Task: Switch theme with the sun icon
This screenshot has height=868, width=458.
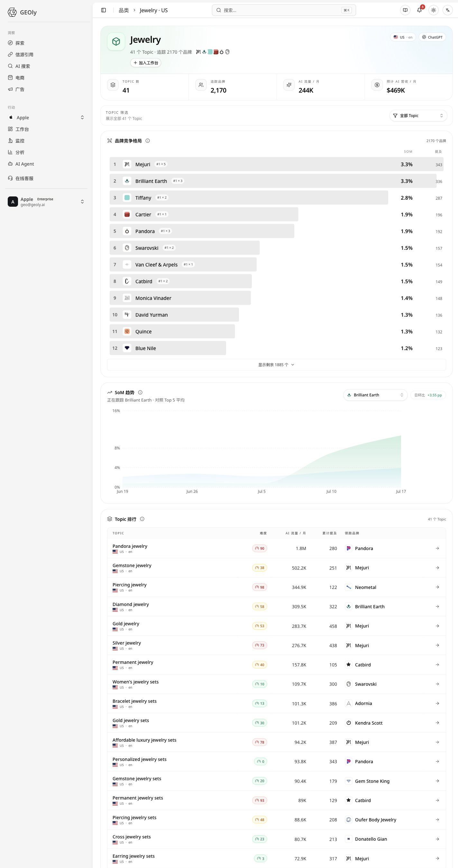Action: point(434,10)
